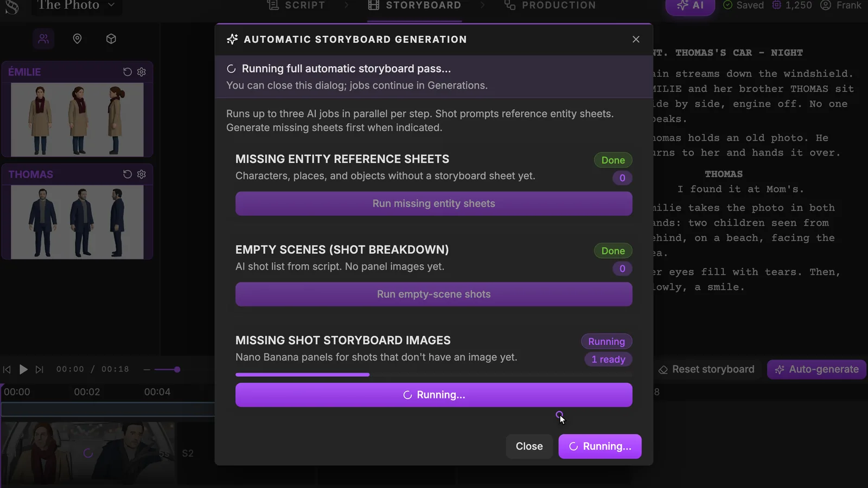Screen dimensions: 868x488
Task: Click Run missing entity sheets button
Action: [x=433, y=203]
